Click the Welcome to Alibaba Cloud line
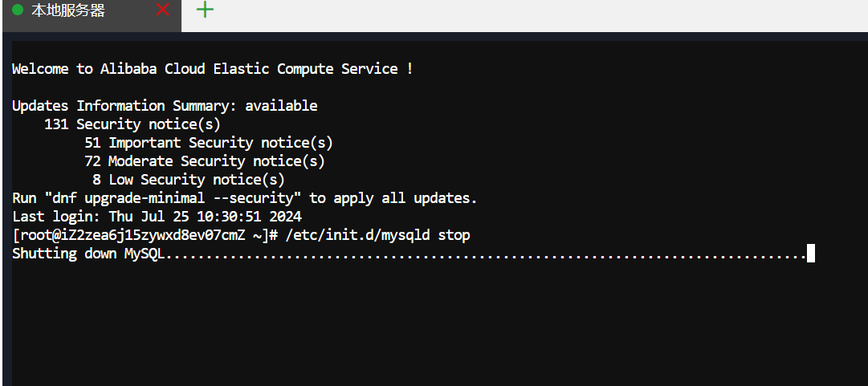 [x=212, y=69]
